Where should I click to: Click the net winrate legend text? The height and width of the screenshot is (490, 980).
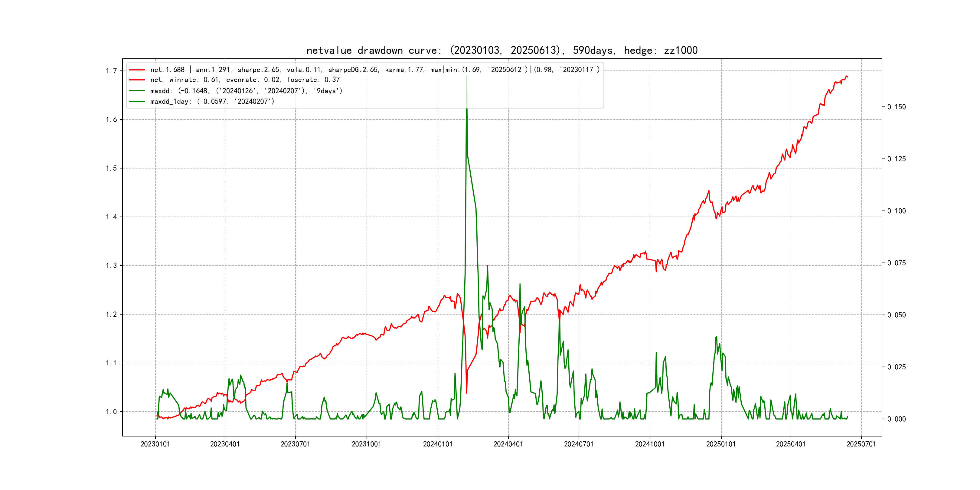[x=245, y=80]
